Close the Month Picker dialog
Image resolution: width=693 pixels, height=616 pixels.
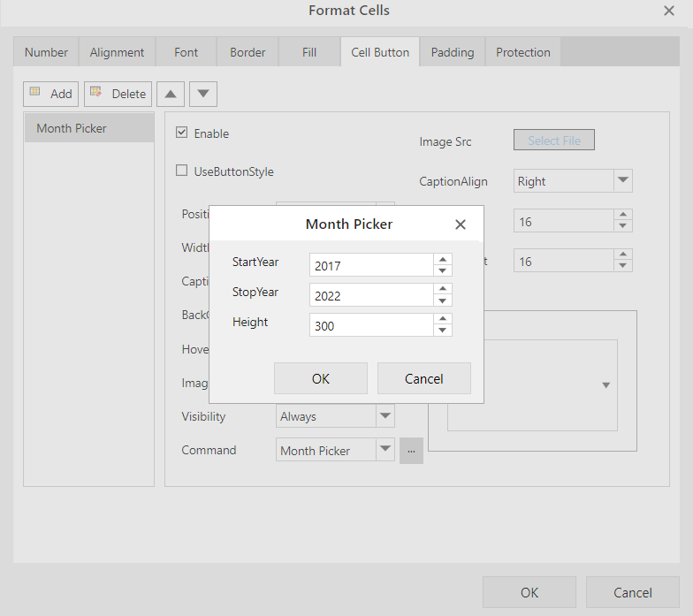click(460, 224)
